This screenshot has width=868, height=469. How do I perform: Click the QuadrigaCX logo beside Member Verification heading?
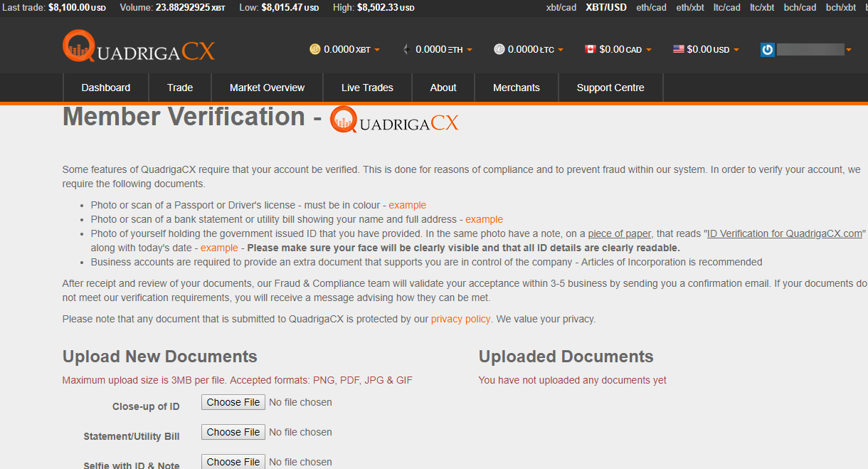click(x=395, y=120)
